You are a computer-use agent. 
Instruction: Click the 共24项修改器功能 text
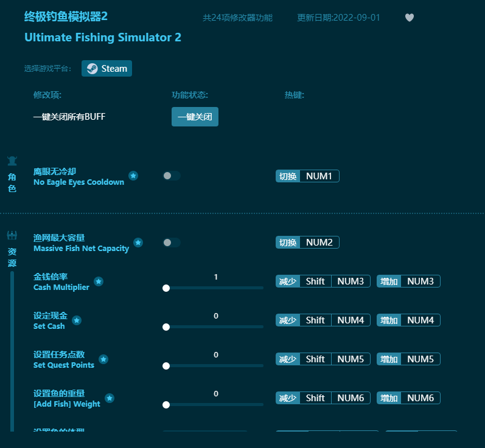(237, 18)
